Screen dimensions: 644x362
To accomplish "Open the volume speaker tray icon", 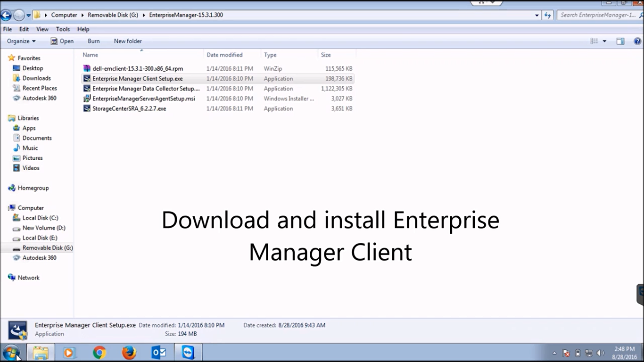I will click(x=600, y=353).
